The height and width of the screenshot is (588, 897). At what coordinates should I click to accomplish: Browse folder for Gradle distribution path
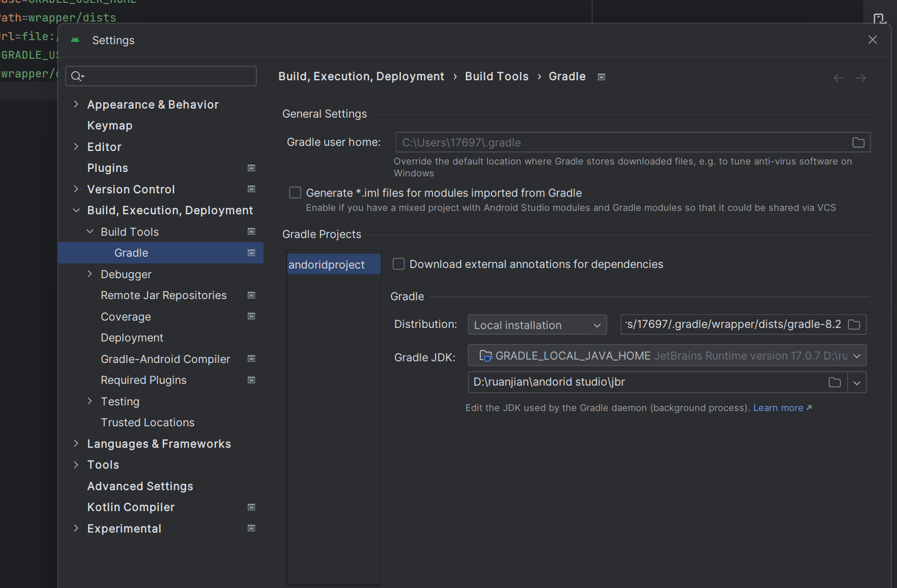coord(854,325)
